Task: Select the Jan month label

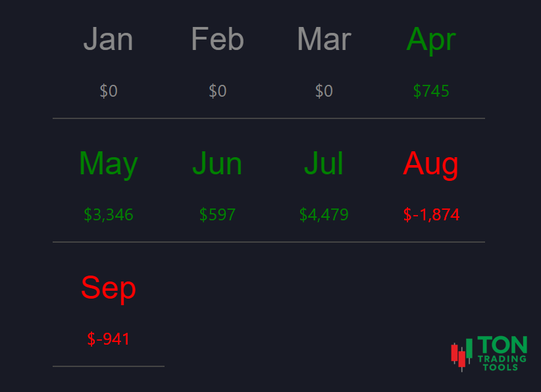Action: [x=108, y=39]
